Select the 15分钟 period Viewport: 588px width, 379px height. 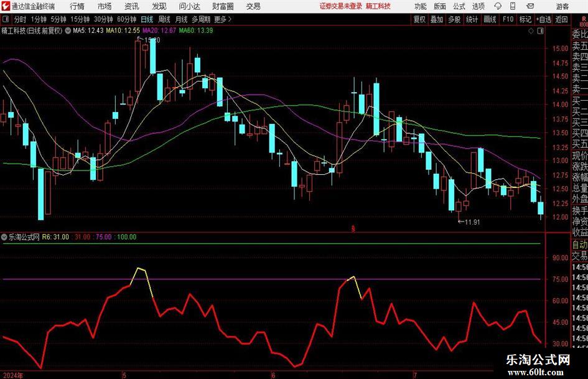[80, 19]
